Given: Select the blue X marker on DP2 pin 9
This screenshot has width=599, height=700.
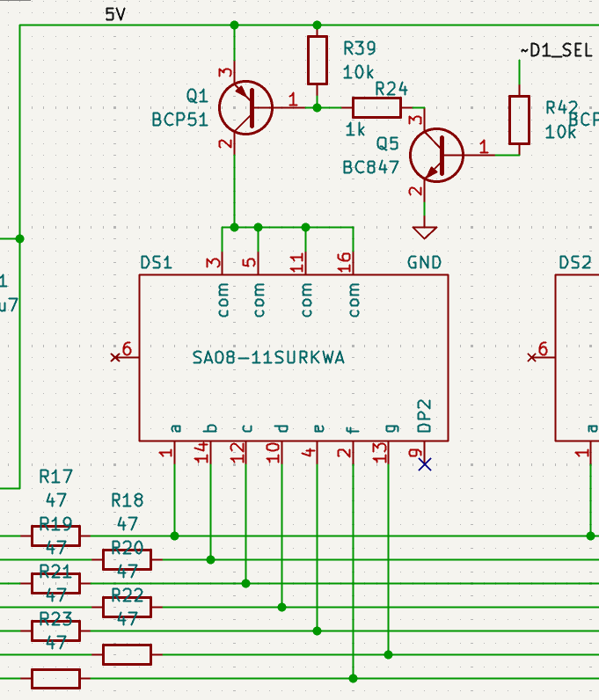Looking at the screenshot, I should tap(425, 463).
